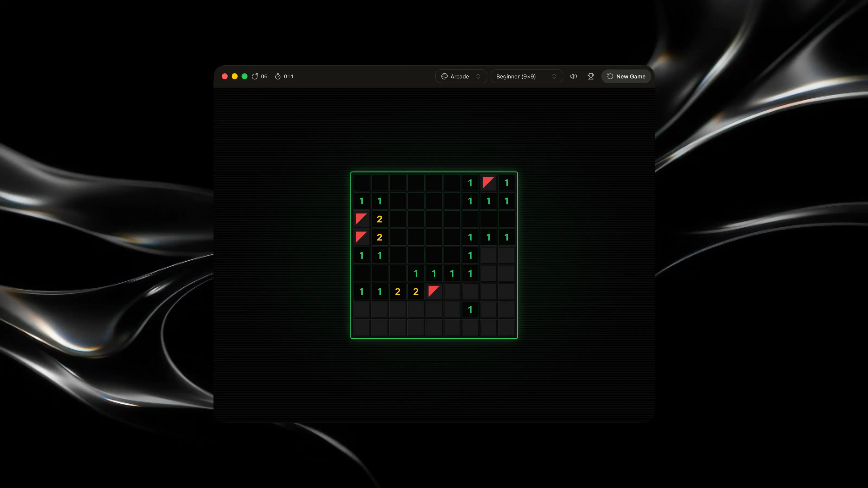This screenshot has height=488, width=868.
Task: Reveal the bottom-left corner covered cell
Action: pos(361,328)
